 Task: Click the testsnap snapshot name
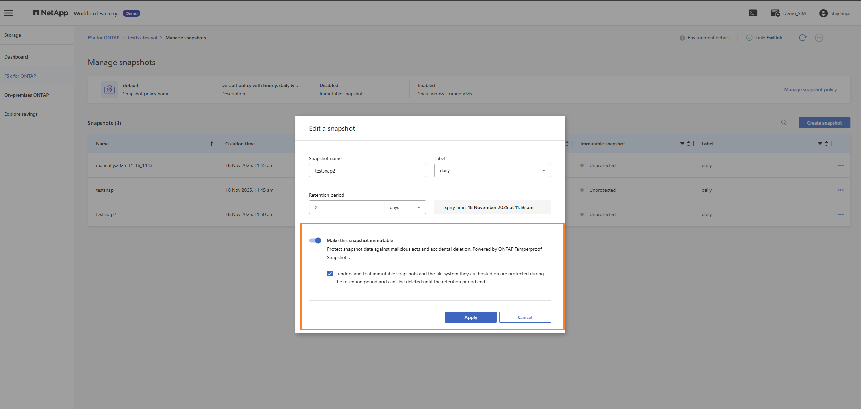[104, 190]
